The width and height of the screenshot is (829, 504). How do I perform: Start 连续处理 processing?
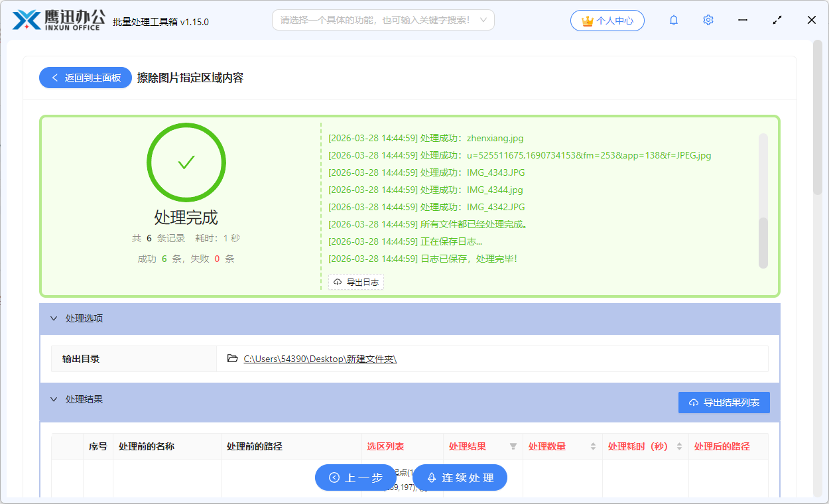point(460,477)
